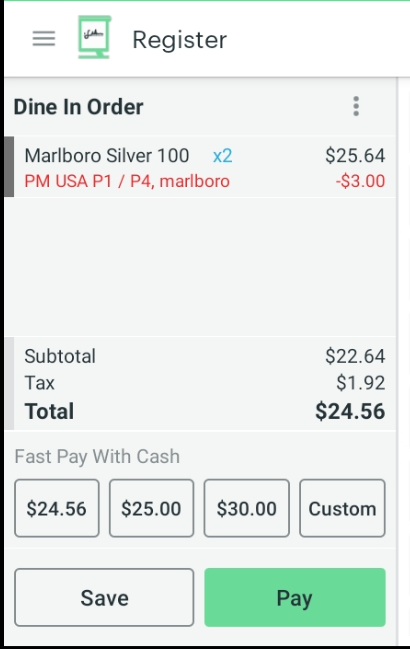The width and height of the screenshot is (410, 649).
Task: Click the bold Total $24.56 amount
Action: [350, 411]
